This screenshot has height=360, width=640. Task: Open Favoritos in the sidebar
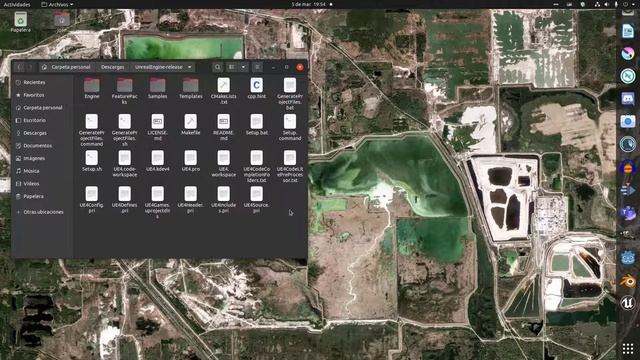42,95
